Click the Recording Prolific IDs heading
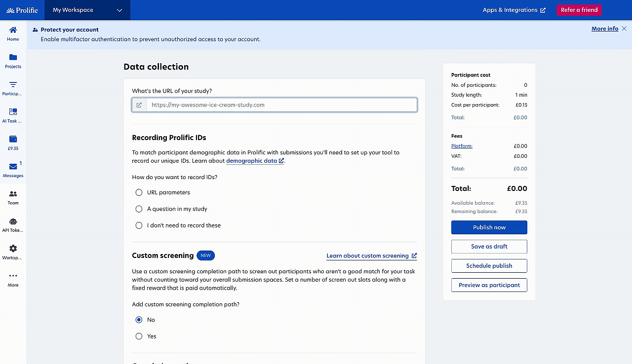Image resolution: width=632 pixels, height=364 pixels. 169,138
